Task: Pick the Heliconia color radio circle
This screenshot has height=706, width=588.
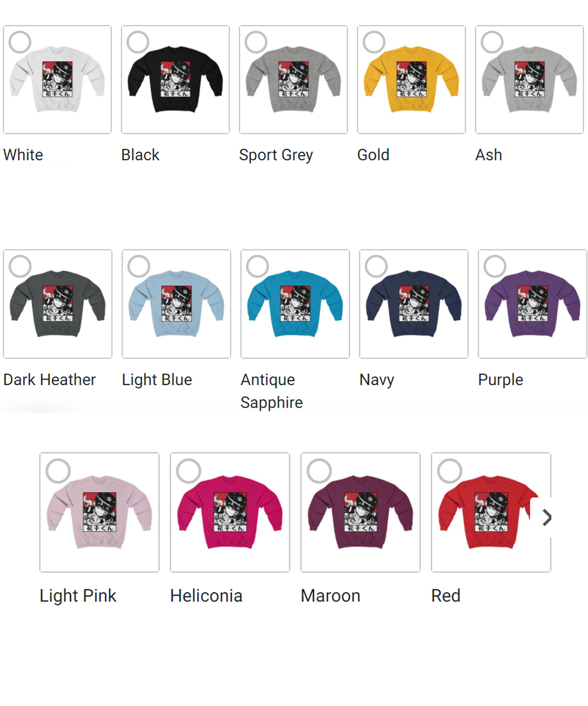Action: click(x=188, y=471)
